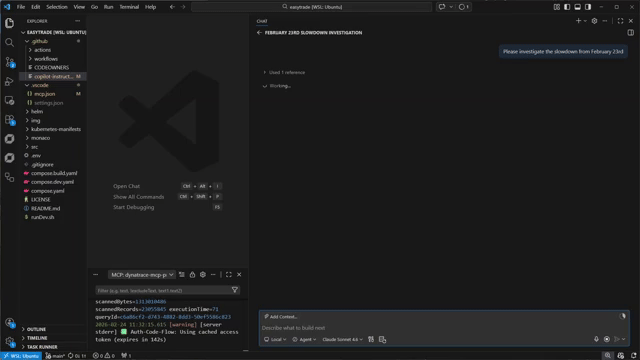640x360 pixels.
Task: Open chat settings gear icon
Action: tap(594, 21)
